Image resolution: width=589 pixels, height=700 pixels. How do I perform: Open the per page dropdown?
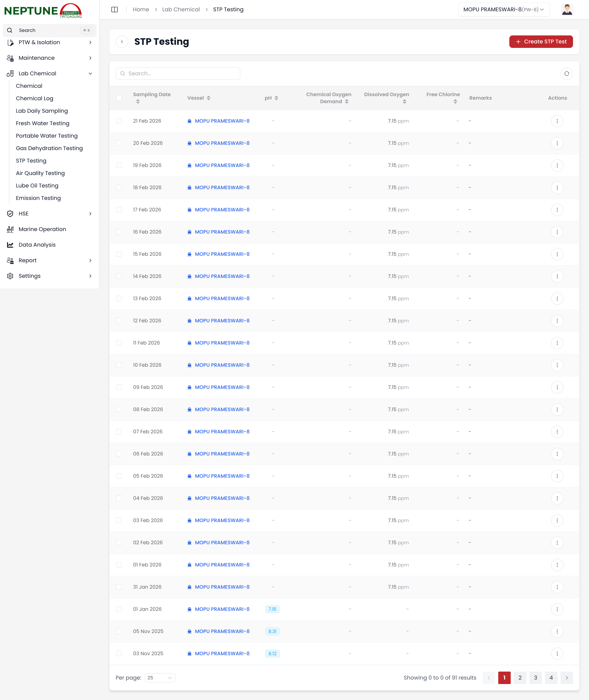160,678
